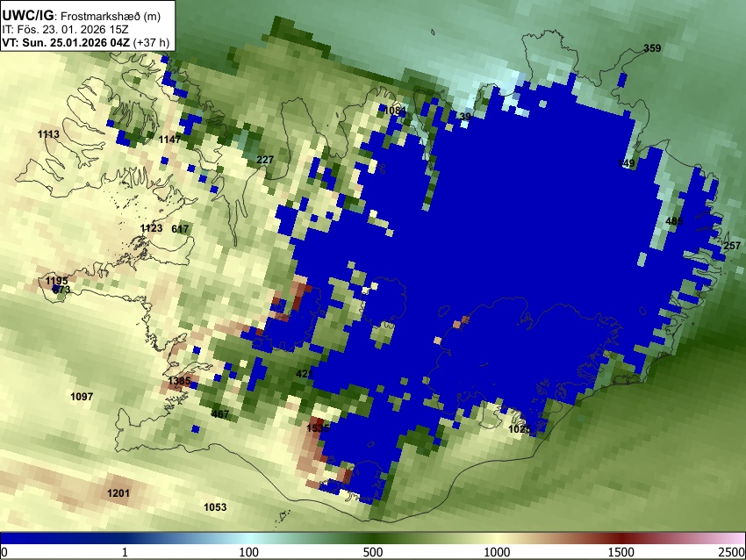Screen dimensions: 746x560
Task: Click the 1113 value in the Westfjords
Action: [x=48, y=134]
